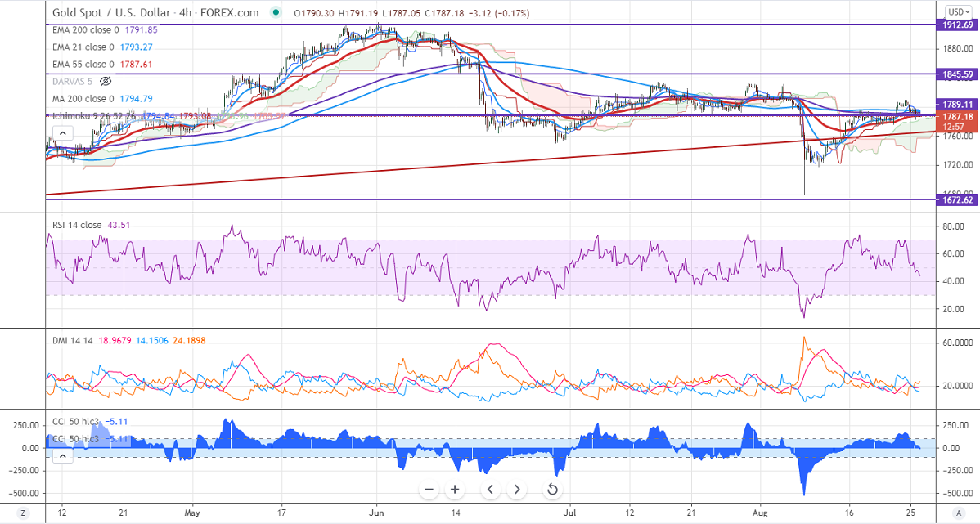Click the Jun label on the time axis

click(377, 513)
